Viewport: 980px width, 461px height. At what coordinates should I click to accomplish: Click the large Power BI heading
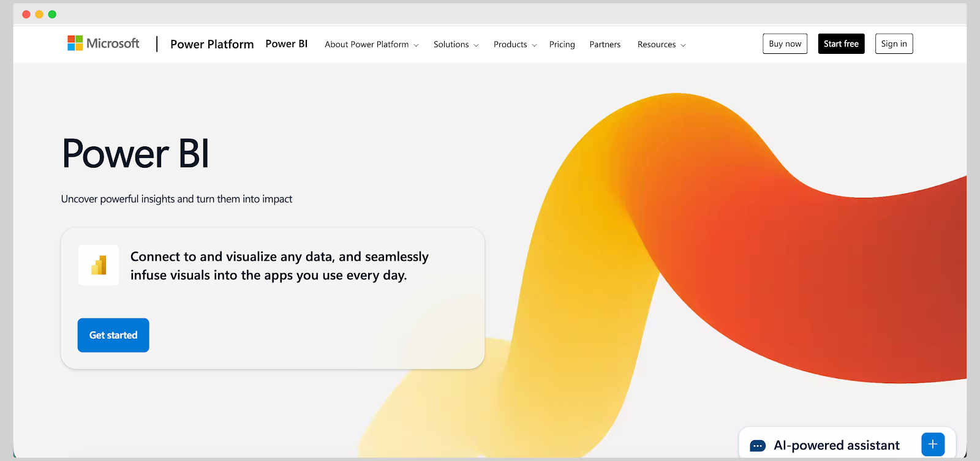[136, 153]
